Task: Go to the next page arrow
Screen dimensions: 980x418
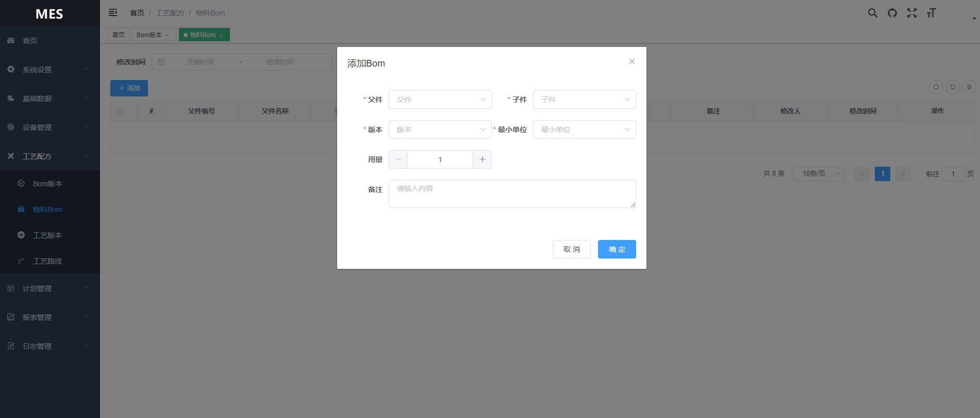Action: [903, 174]
